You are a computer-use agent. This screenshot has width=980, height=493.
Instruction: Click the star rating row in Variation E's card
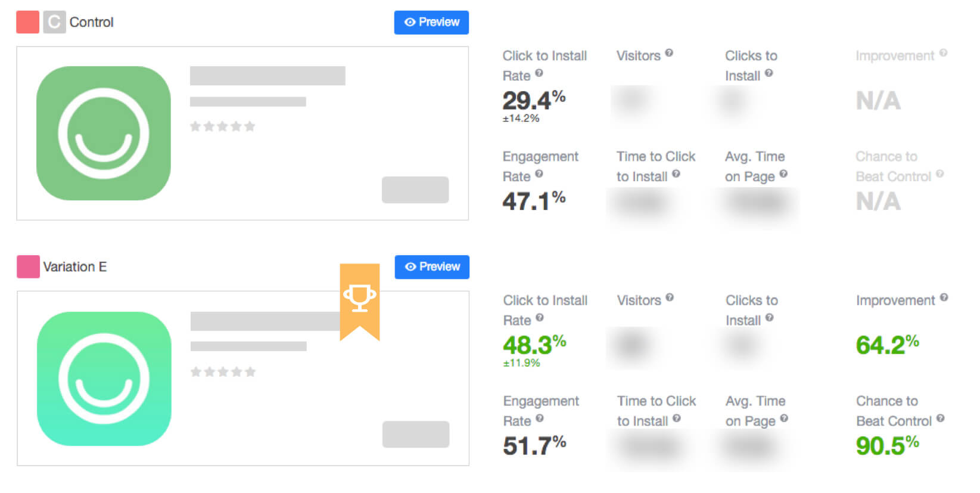tap(223, 371)
